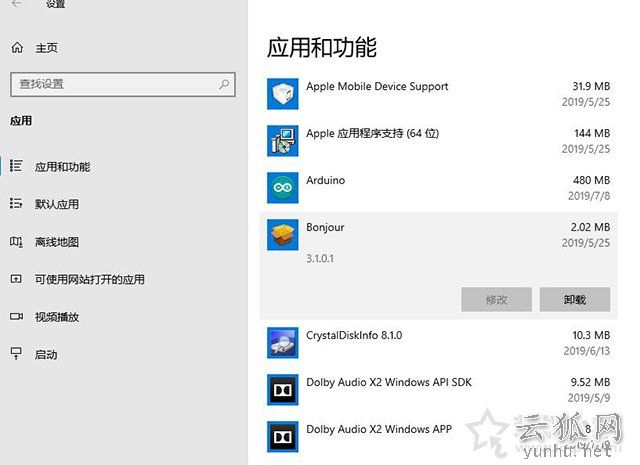The height and width of the screenshot is (465, 640).
Task: Click the 应用和功能 page heading
Action: pos(322,47)
